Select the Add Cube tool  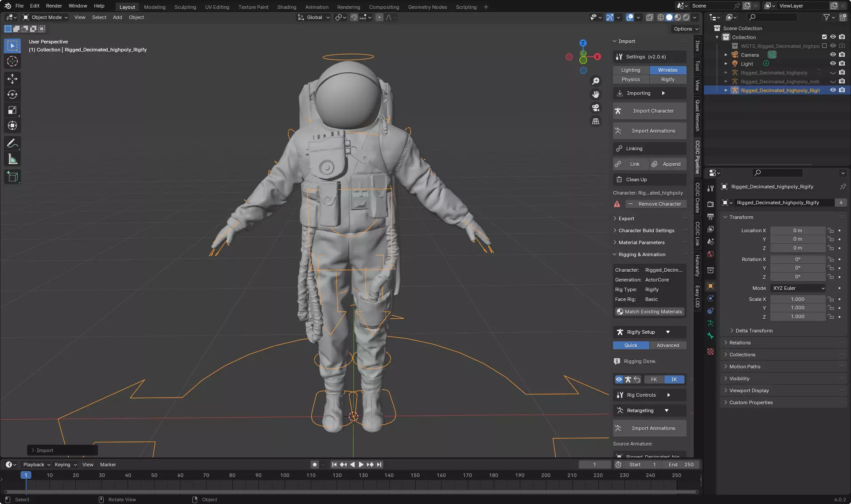12,177
